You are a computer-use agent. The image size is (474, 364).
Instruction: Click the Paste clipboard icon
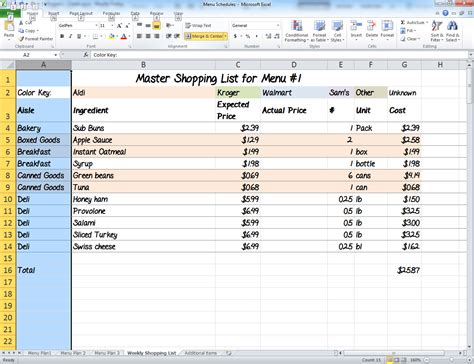click(x=9, y=26)
